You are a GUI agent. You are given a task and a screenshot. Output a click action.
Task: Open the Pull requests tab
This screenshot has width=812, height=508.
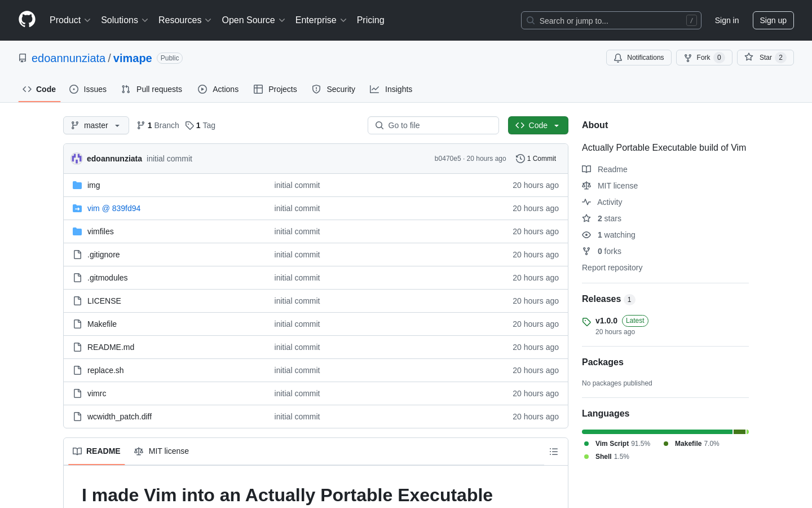pos(152,89)
